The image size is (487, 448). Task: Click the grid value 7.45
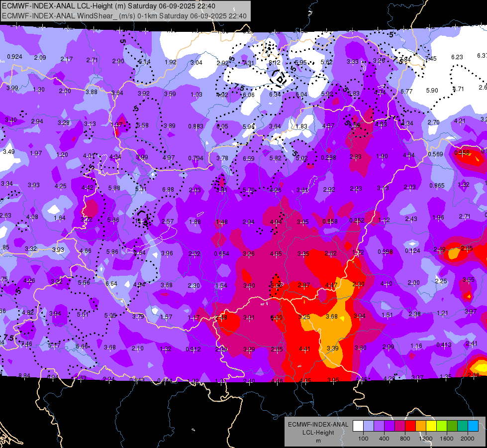click(x=431, y=58)
